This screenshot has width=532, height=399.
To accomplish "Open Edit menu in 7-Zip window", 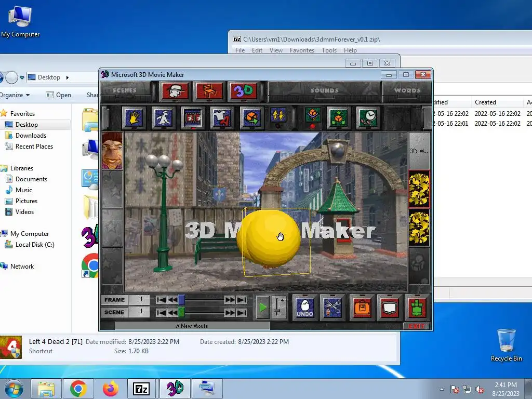I will click(x=257, y=50).
